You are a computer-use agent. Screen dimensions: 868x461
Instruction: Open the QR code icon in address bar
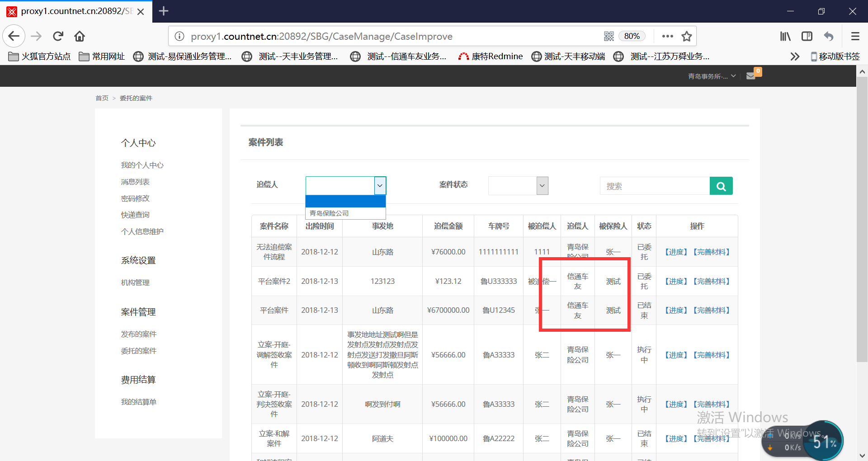(609, 36)
